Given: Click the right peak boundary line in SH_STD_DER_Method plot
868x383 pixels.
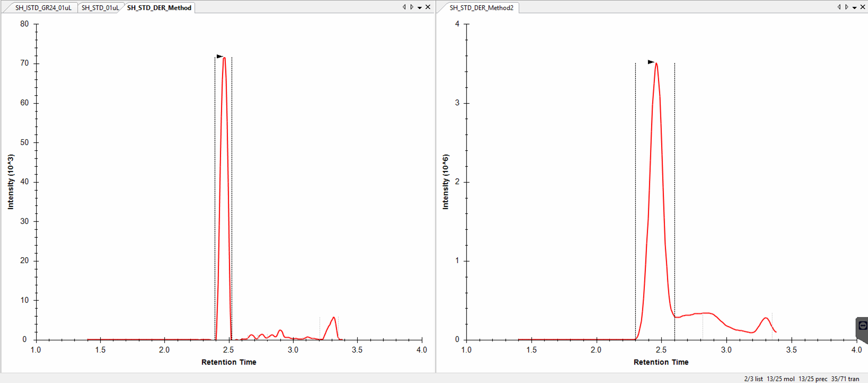Looking at the screenshot, I should (x=232, y=194).
